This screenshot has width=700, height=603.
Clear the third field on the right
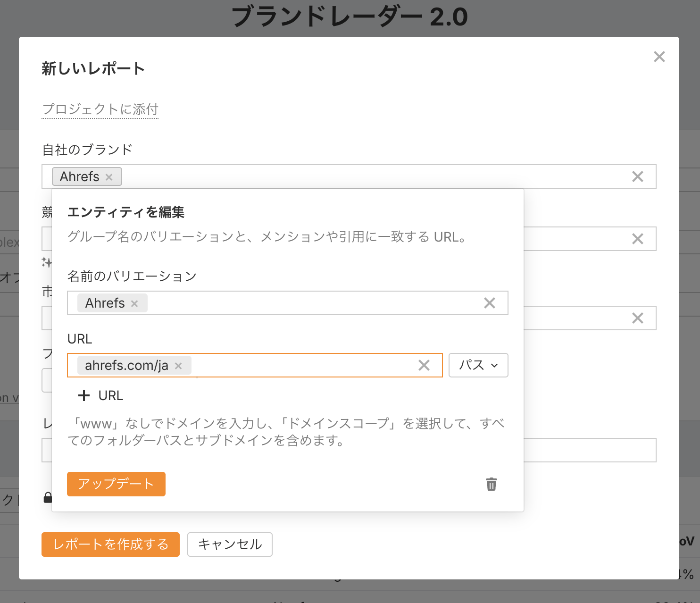[x=637, y=318]
